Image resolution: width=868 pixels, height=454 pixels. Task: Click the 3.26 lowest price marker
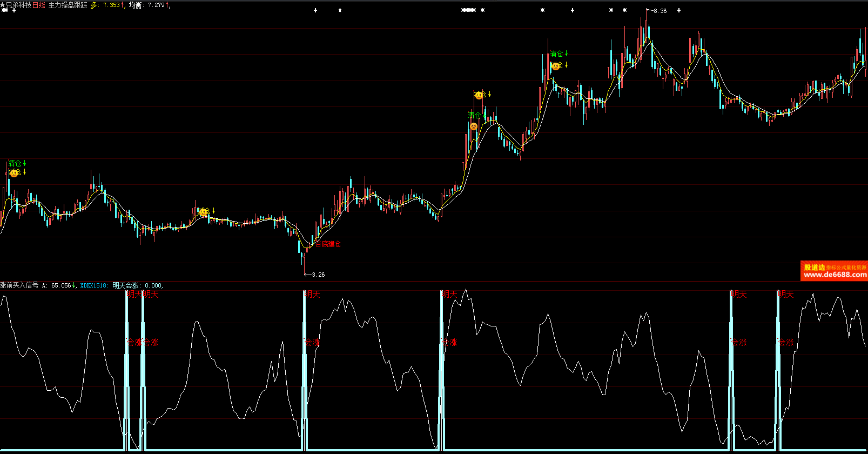[x=318, y=275]
